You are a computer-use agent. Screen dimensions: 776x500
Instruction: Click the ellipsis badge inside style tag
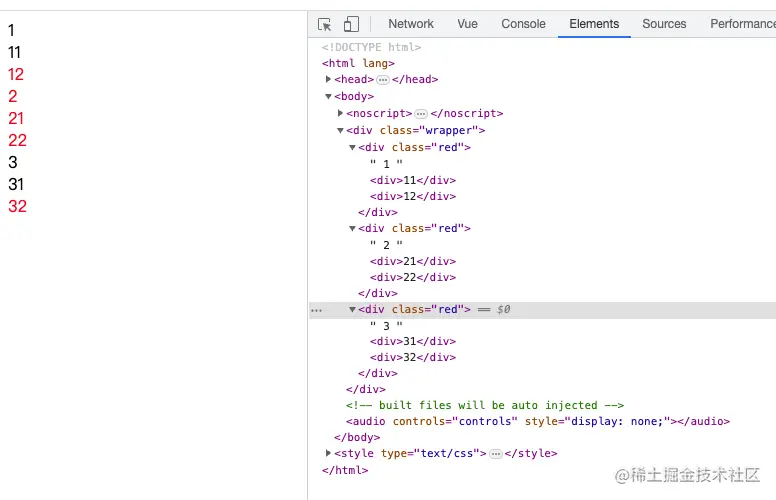coord(495,454)
